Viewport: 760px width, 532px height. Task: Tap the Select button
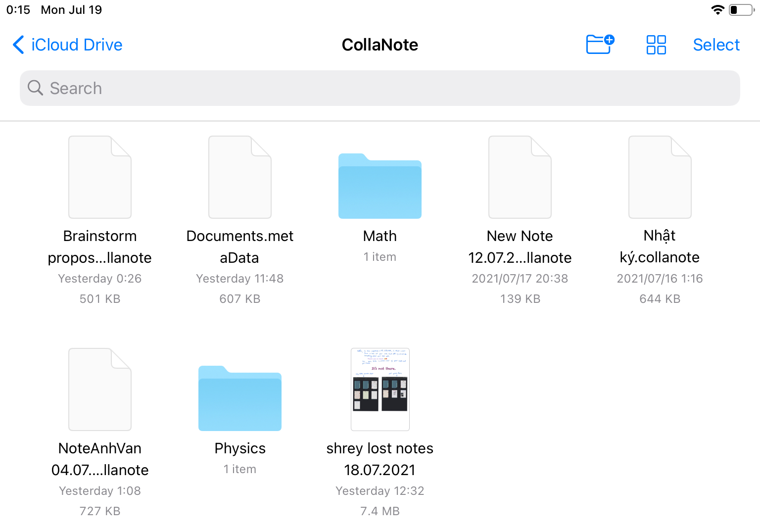point(716,45)
